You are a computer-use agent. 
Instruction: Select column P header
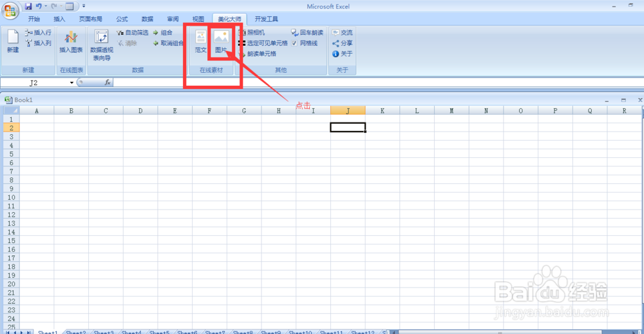(555, 111)
